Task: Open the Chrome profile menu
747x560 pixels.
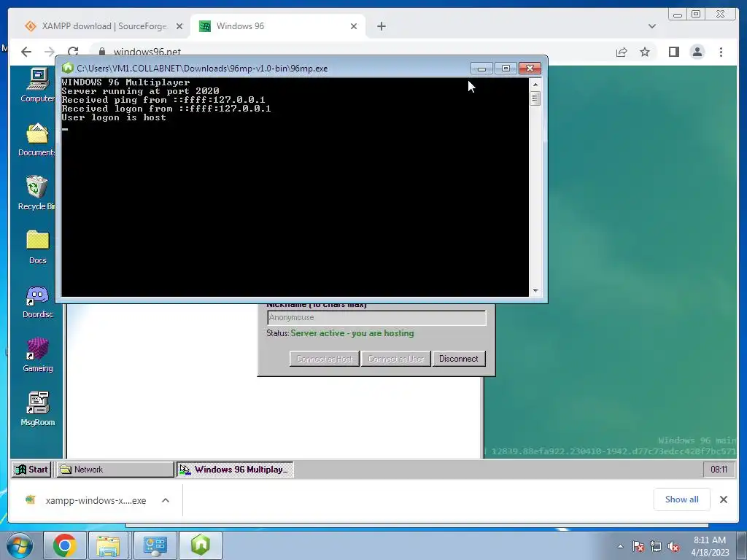Action: (697, 52)
